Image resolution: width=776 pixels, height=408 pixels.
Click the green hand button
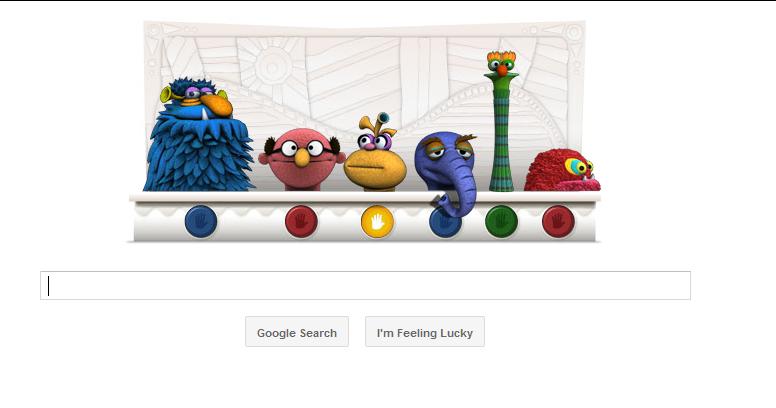click(501, 221)
